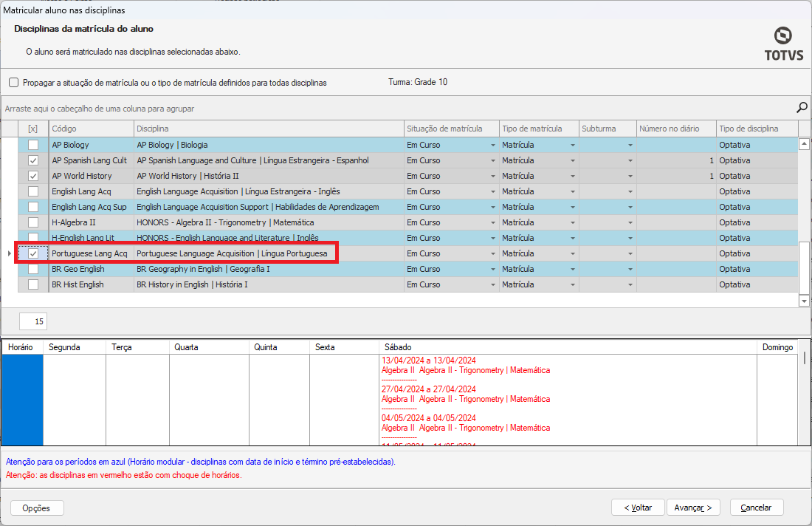
Task: Open Subturma dropdown for H-English Lang Lit
Action: pos(630,239)
